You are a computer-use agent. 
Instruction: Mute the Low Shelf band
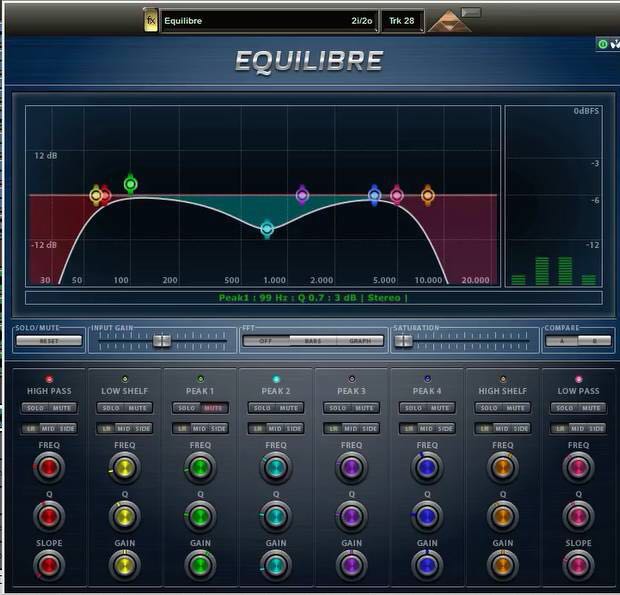pos(138,408)
